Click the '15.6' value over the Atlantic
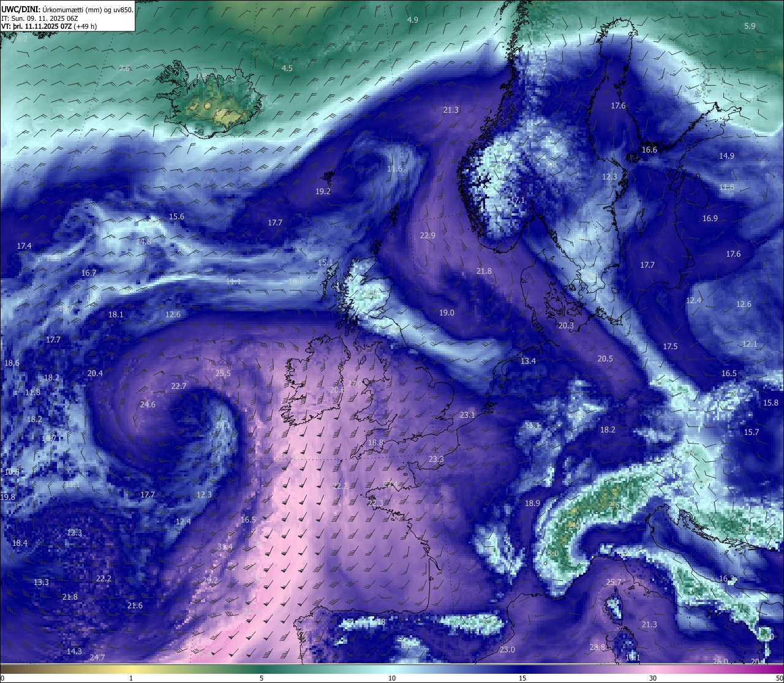The width and height of the screenshot is (784, 683). (x=176, y=216)
